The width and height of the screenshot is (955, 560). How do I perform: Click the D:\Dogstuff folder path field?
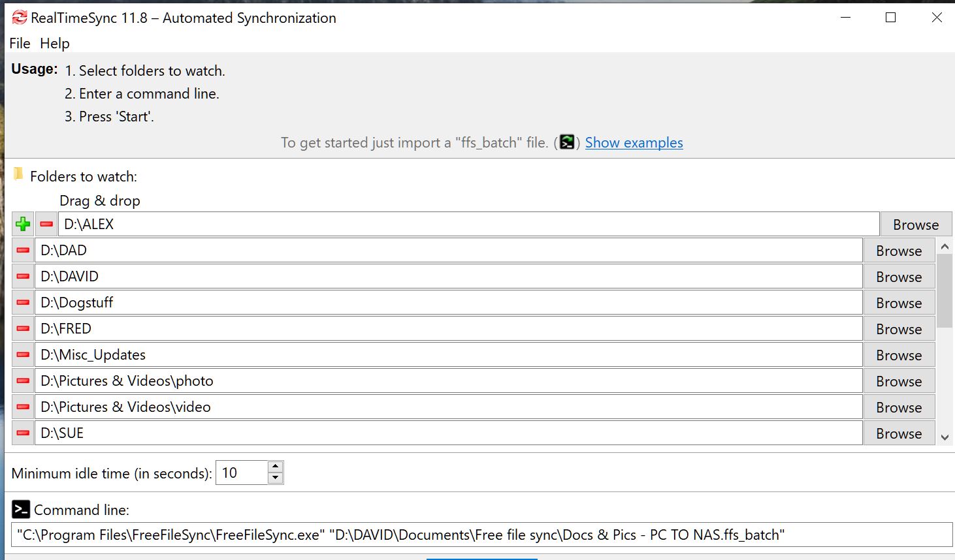click(x=448, y=303)
